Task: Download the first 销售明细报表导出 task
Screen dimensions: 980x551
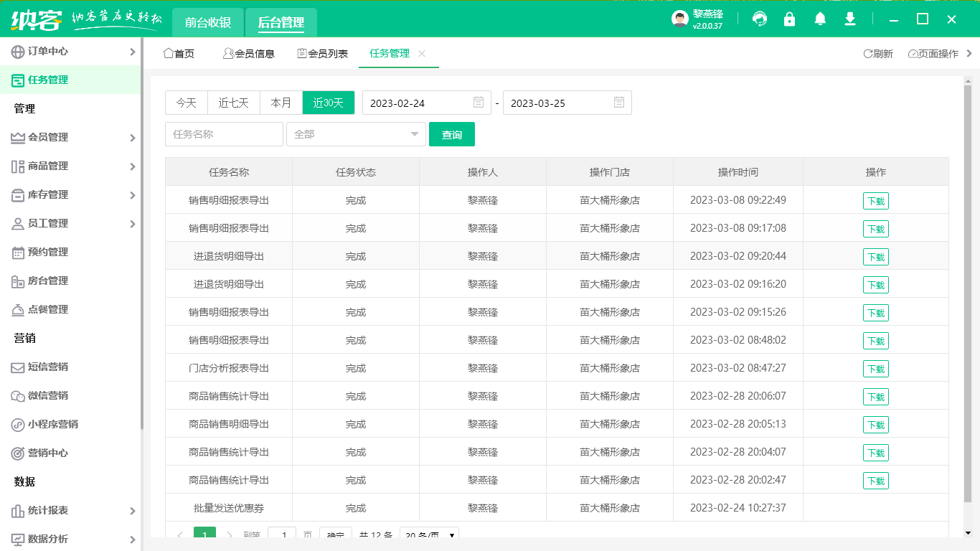Action: (x=875, y=200)
